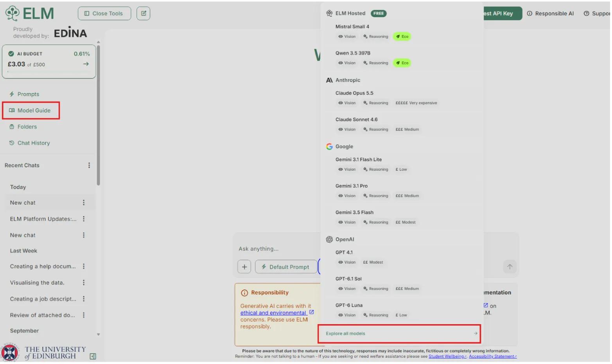
Task: Click the Responsibility info icon
Action: (244, 293)
